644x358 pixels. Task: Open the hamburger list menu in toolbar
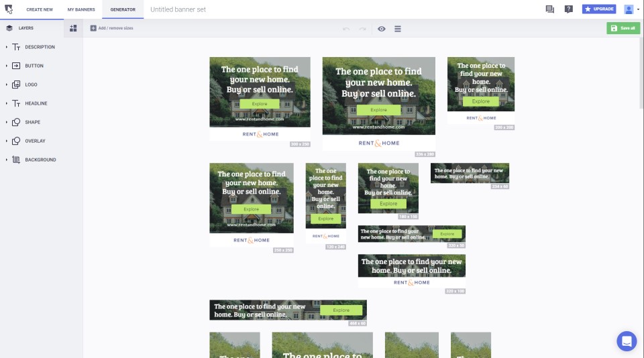pyautogui.click(x=398, y=29)
